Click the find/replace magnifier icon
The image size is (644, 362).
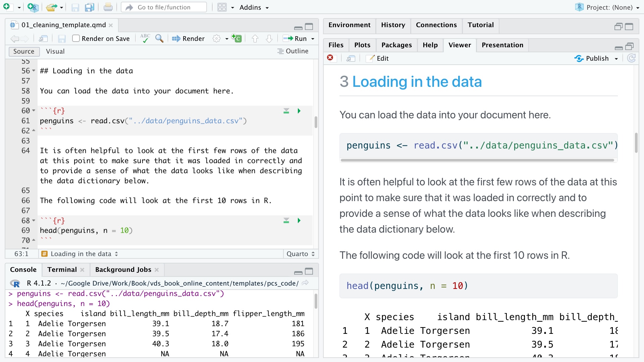pos(159,39)
